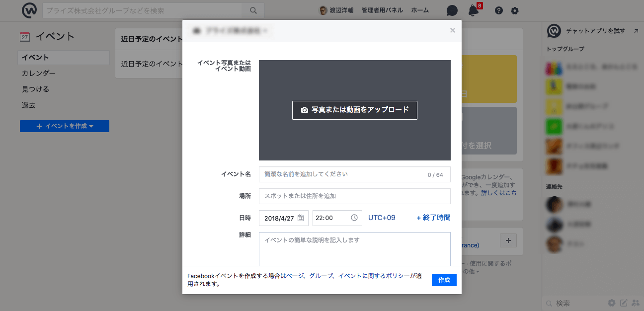Open the 22:00 time selection dropdown
This screenshot has height=311, width=644.
(x=337, y=218)
